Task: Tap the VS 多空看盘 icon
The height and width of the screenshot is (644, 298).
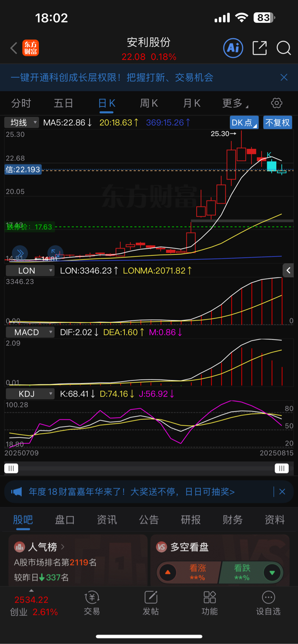Action: [161, 547]
